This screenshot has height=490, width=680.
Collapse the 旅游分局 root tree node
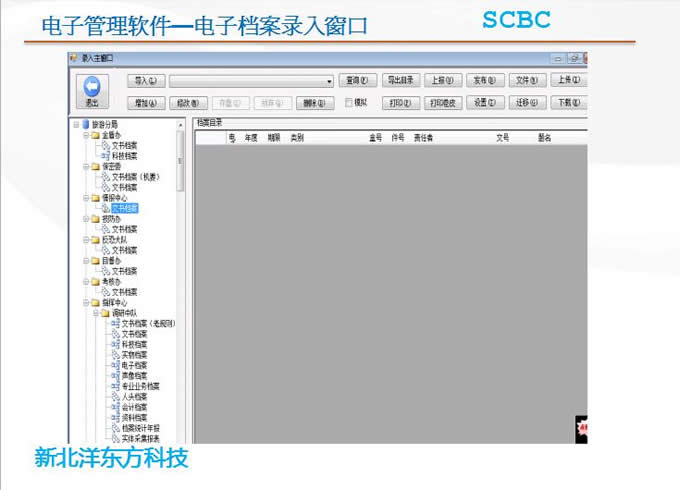click(76, 124)
